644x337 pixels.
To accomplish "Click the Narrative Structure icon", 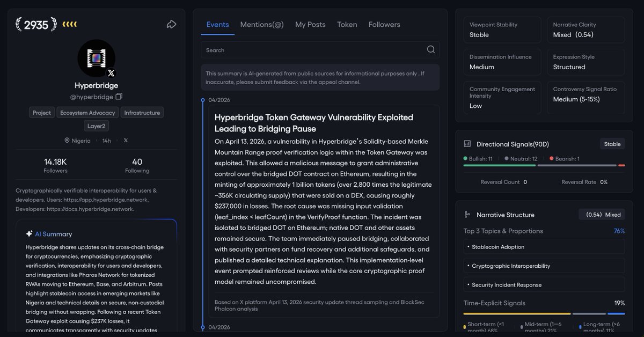I will 467,215.
